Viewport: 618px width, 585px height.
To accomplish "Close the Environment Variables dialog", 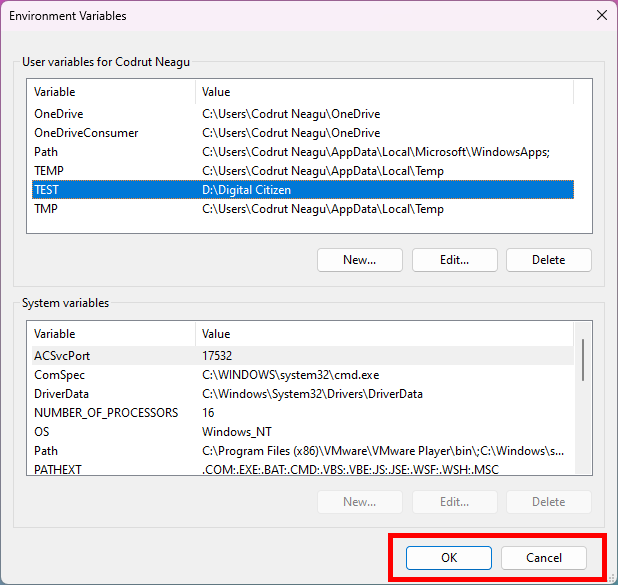I will (x=601, y=16).
